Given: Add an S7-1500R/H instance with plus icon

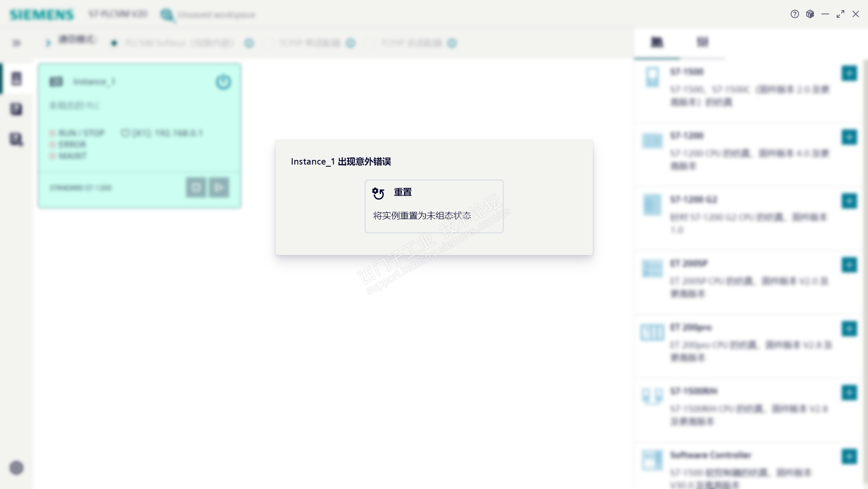Looking at the screenshot, I should [849, 393].
